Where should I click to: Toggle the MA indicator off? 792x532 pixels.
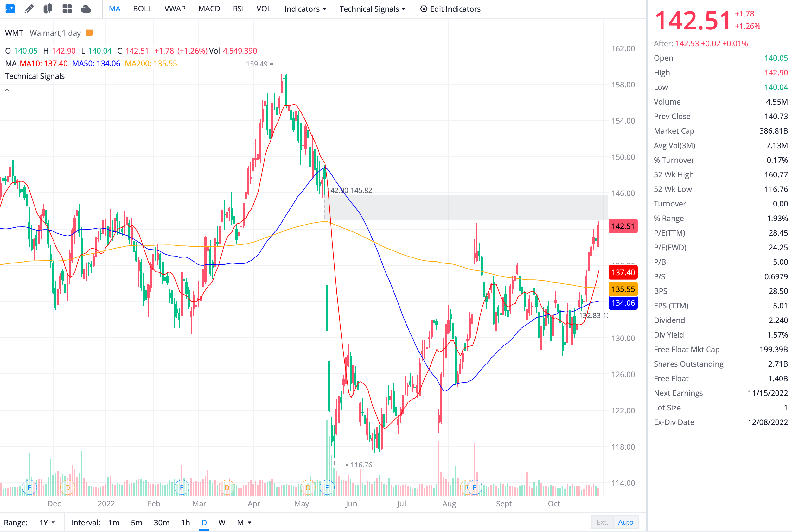pos(114,9)
